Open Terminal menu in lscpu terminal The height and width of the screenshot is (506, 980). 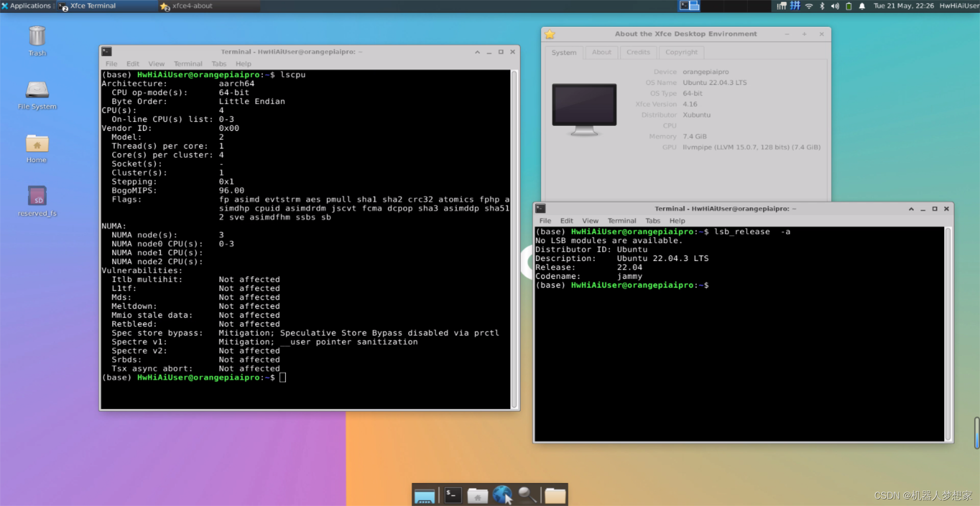tap(188, 64)
